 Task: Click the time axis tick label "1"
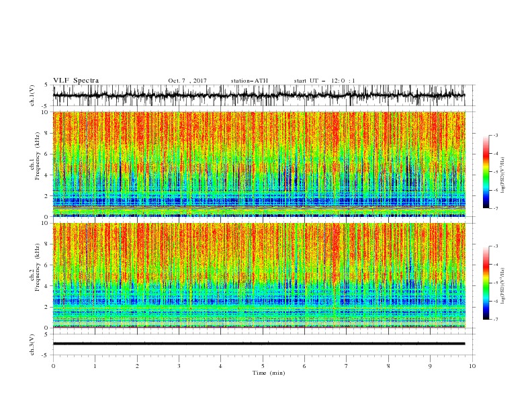click(95, 366)
